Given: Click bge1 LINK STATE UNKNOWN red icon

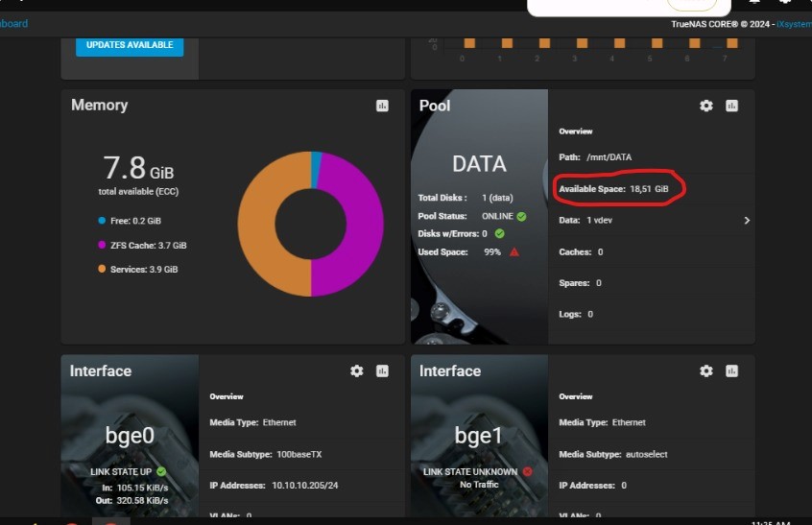Looking at the screenshot, I should click(527, 471).
